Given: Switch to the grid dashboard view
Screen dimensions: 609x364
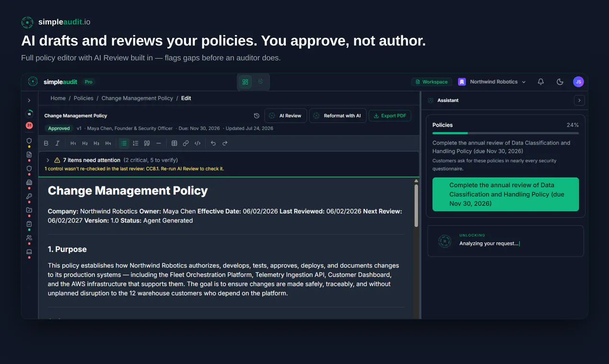Looking at the screenshot, I should 246,82.
